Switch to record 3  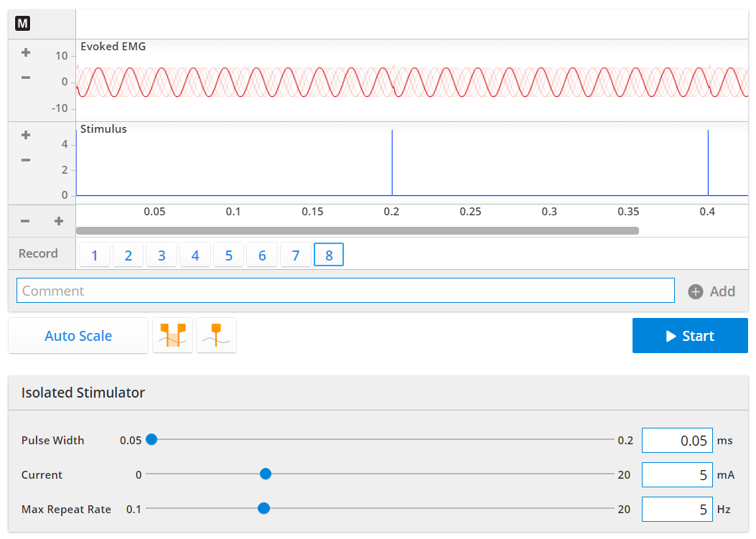click(x=162, y=254)
